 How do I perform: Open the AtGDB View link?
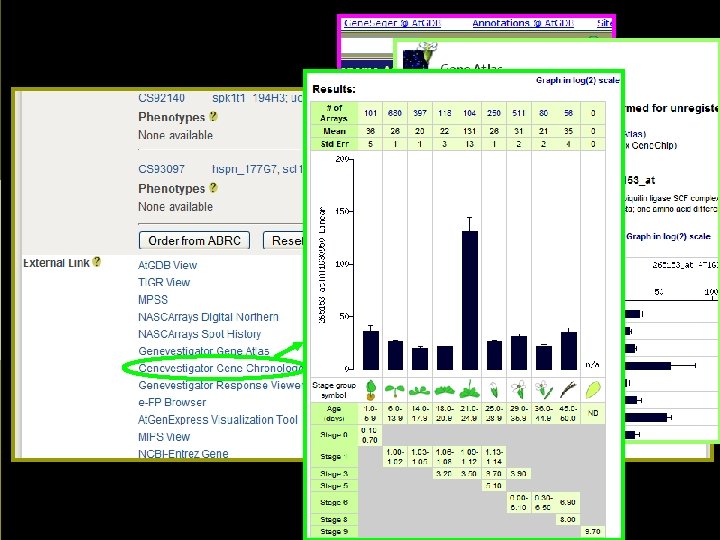pyautogui.click(x=167, y=265)
